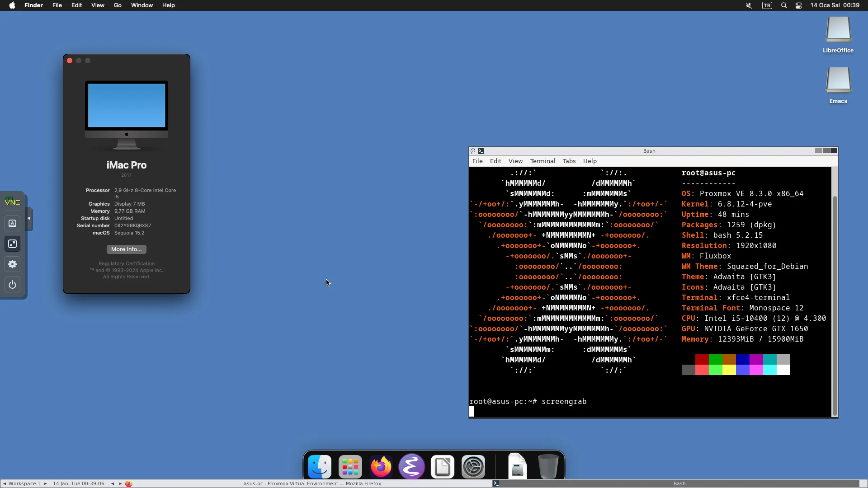Viewport: 868px width, 488px height.
Task: Click the VNC disconnect power button
Action: [13, 285]
